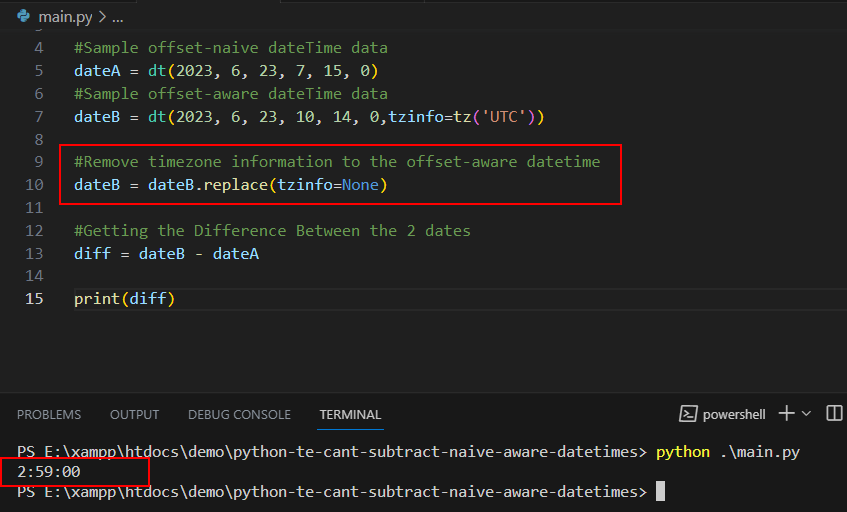Split the terminal with split icon

pos(835,413)
